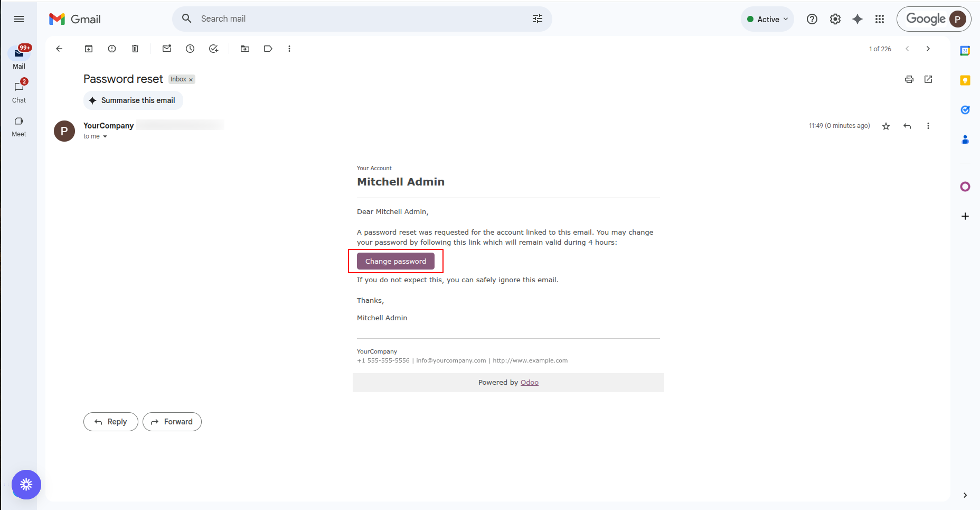
Task: Go to older email arrow
Action: [x=928, y=49]
